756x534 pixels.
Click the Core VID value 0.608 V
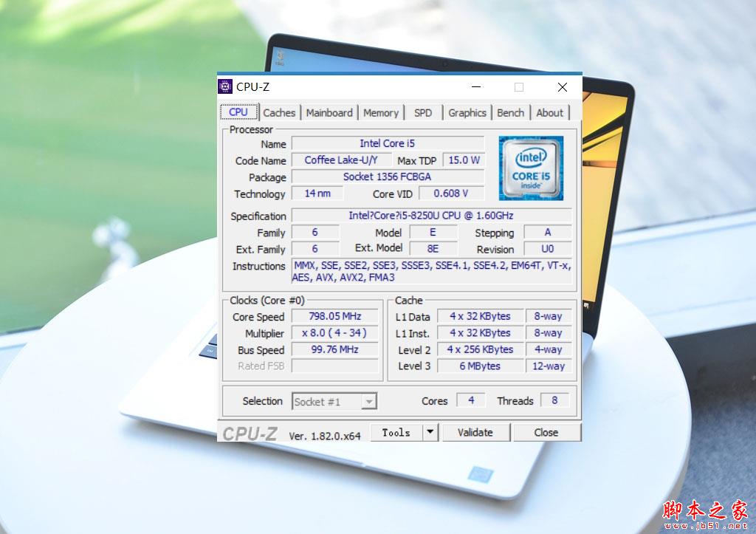pos(451,194)
